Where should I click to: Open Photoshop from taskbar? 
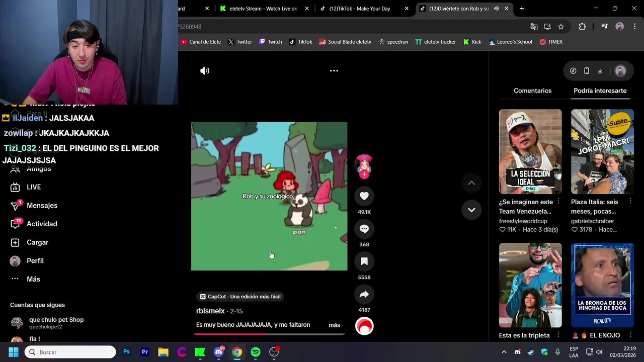pyautogui.click(x=126, y=352)
